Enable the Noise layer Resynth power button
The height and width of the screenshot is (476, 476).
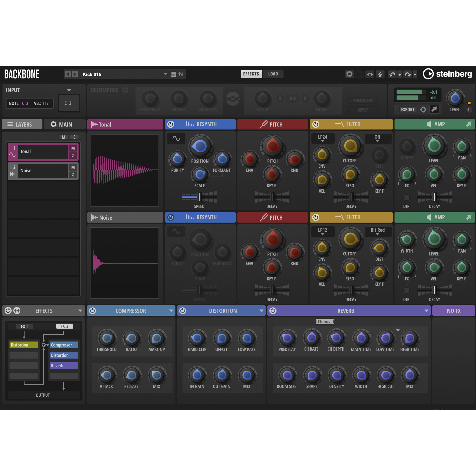pos(171,217)
